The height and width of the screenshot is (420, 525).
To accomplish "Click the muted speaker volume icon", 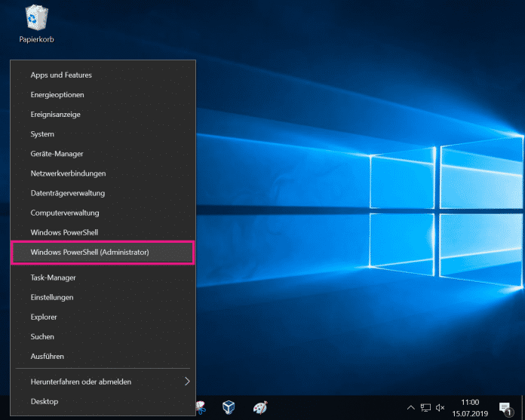I will (x=441, y=407).
